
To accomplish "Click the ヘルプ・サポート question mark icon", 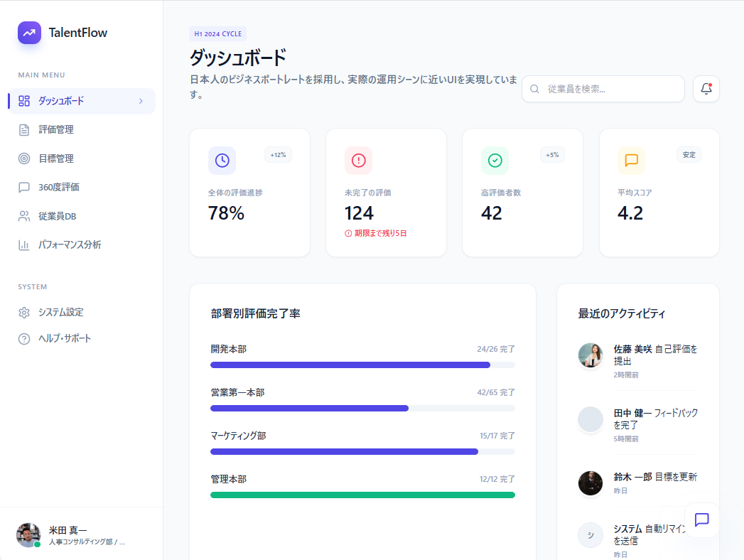I will [x=26, y=338].
